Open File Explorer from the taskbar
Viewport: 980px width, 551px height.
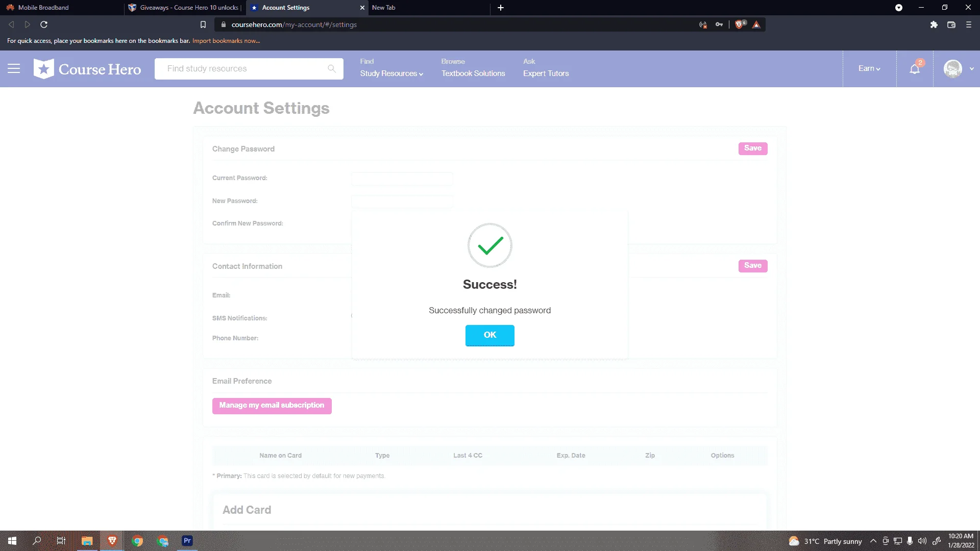(x=87, y=541)
